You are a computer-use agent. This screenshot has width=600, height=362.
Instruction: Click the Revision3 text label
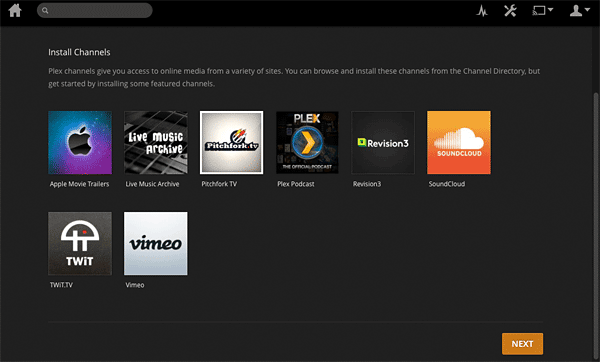click(367, 184)
